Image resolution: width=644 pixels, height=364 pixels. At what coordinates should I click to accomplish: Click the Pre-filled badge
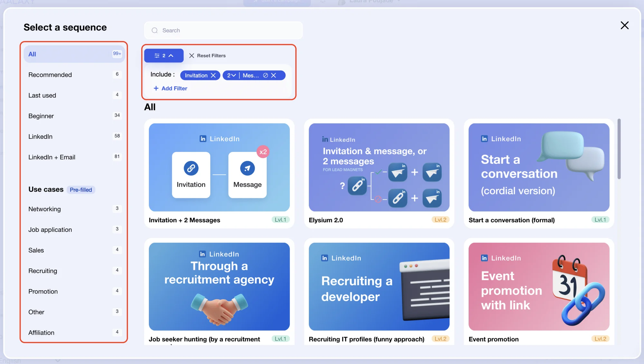pos(81,190)
